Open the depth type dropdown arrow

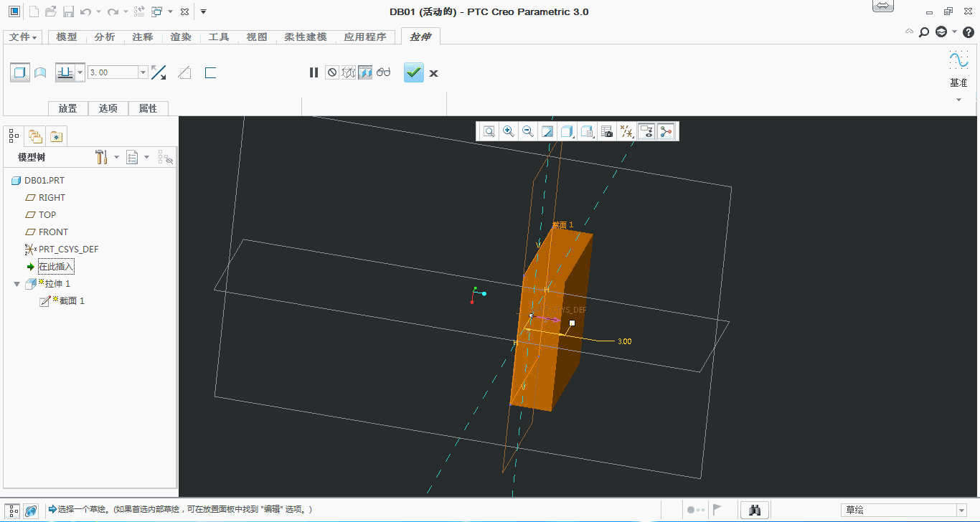[x=80, y=72]
